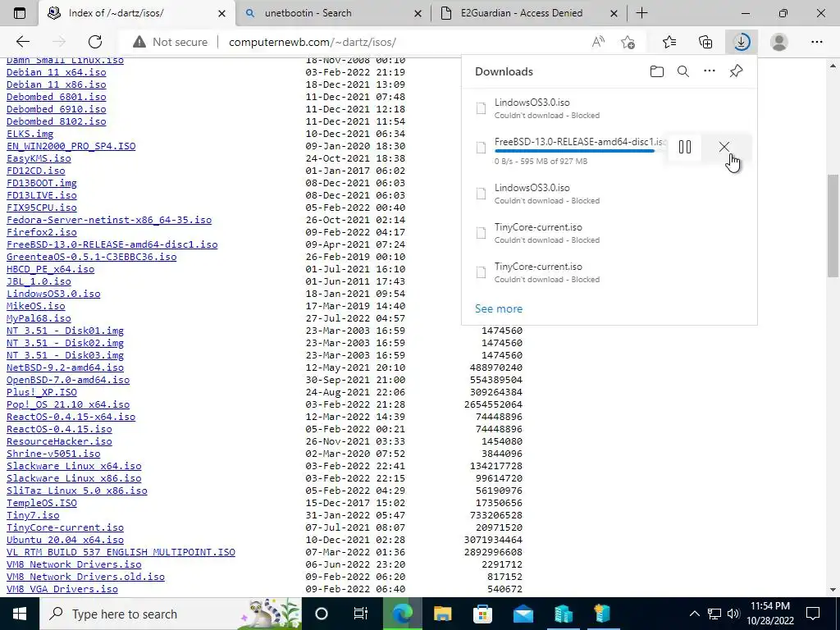Close the E2Guardian tab
This screenshot has width=840, height=630.
click(614, 13)
